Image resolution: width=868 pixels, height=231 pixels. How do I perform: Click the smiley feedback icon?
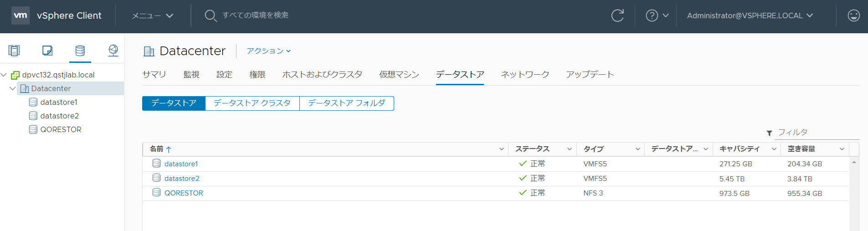(x=853, y=15)
